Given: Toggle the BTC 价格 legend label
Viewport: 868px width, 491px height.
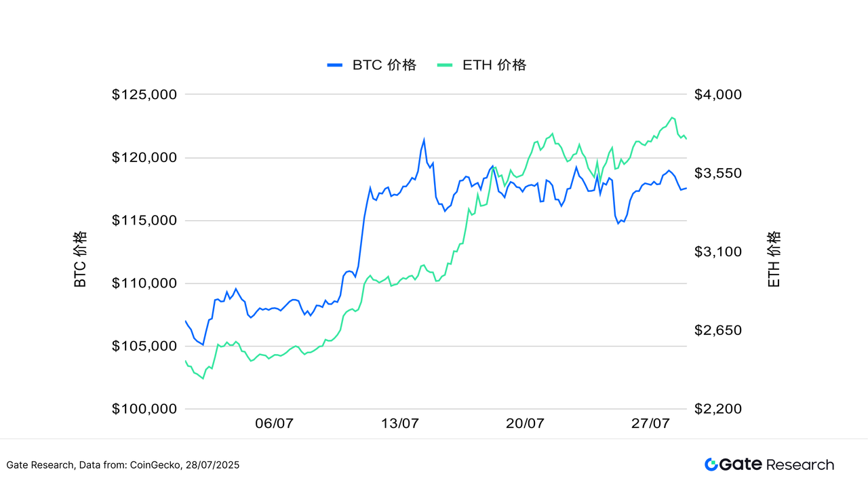Looking at the screenshot, I should [384, 65].
